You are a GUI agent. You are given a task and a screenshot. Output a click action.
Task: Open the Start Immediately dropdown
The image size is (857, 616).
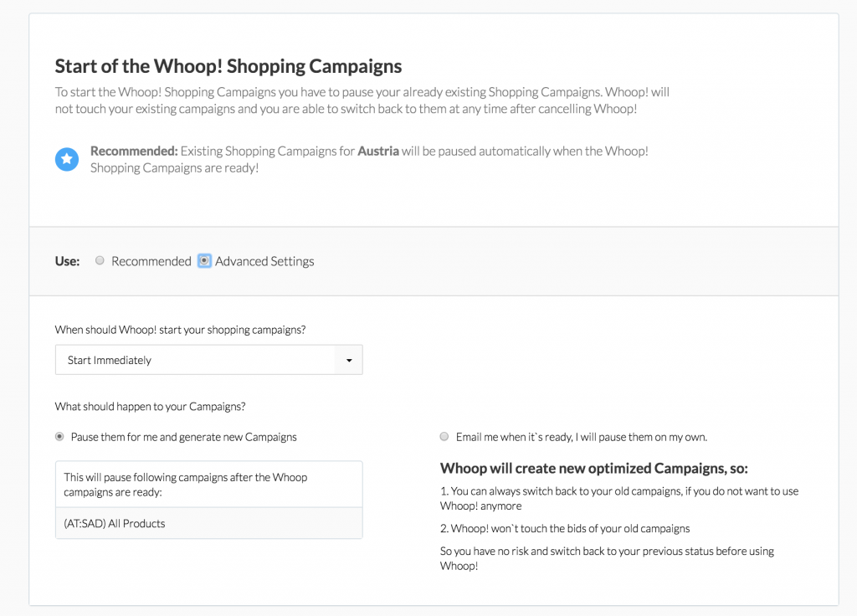click(x=208, y=360)
